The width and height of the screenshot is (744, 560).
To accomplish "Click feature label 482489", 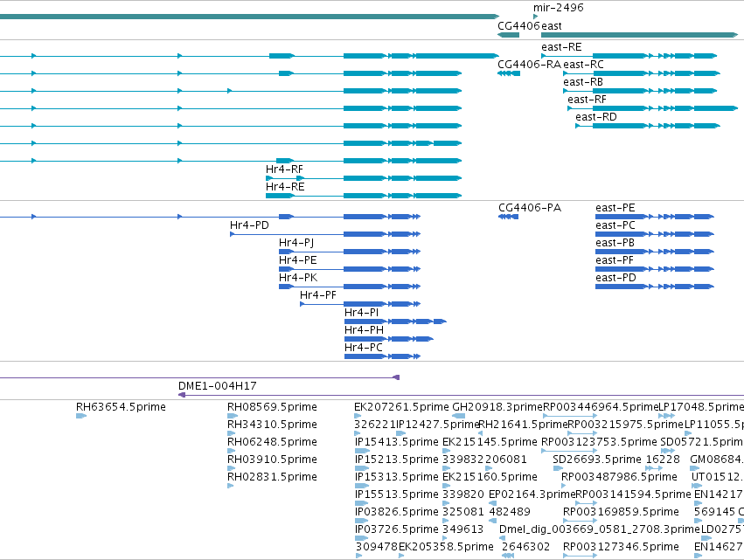I will [x=510, y=512].
